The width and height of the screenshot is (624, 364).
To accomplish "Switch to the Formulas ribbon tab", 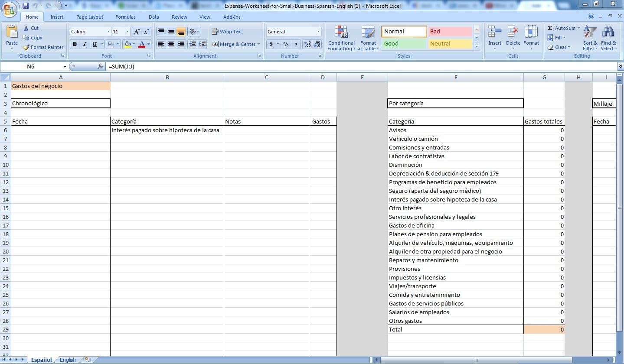I will [x=125, y=17].
